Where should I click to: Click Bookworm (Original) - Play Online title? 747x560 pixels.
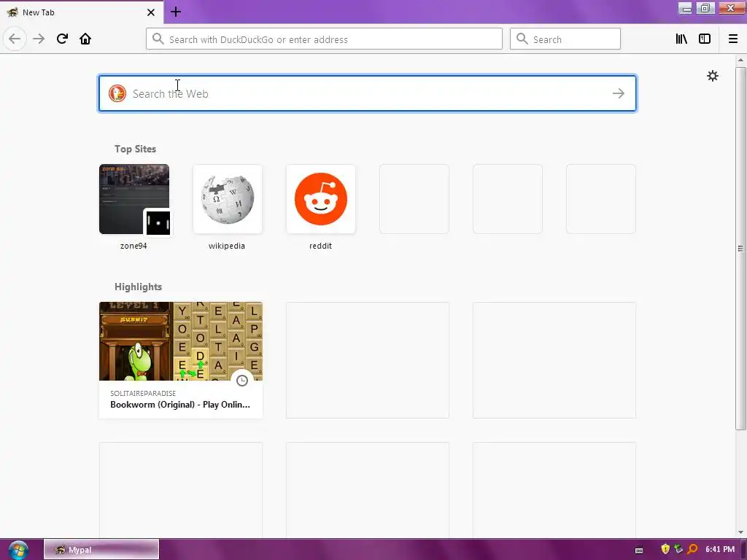tap(180, 405)
